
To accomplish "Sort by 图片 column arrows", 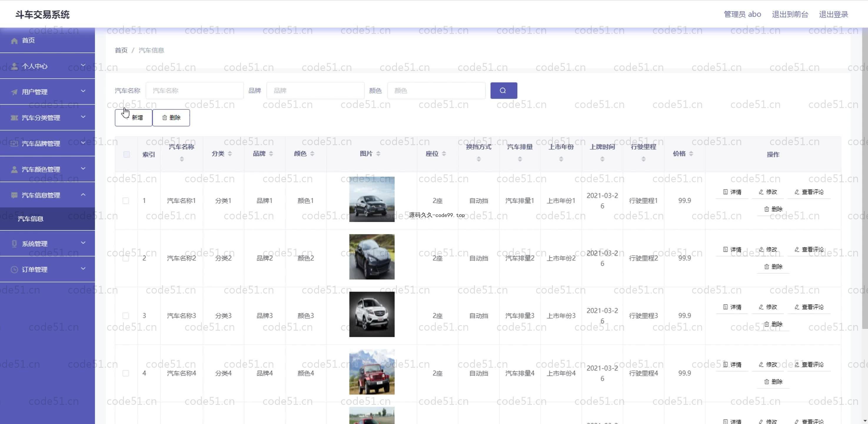I will 378,154.
